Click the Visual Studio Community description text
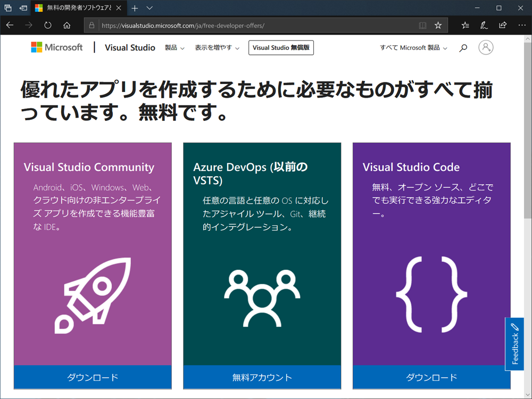 [97, 207]
